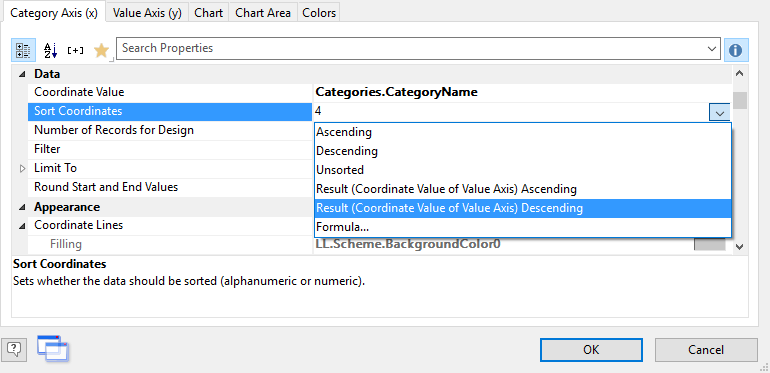Open the Search Properties dropdown arrow

(712, 49)
